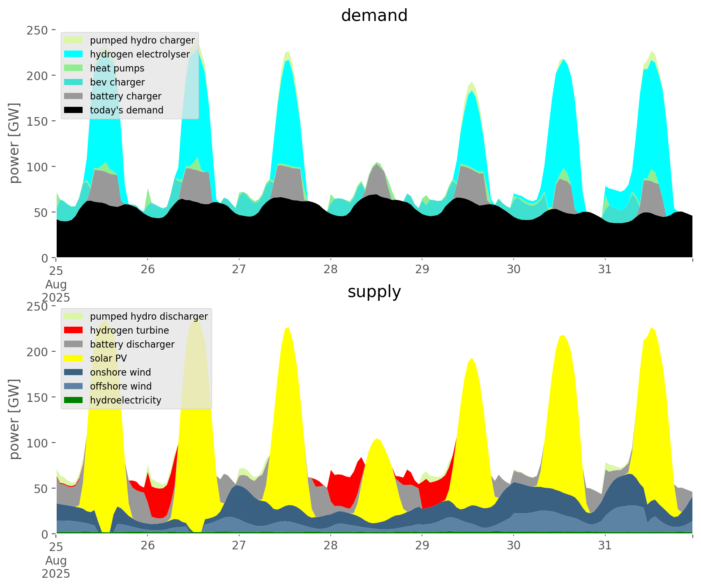Click the cyan hydrogen electrolyser legend swatch
The image size is (701, 588).
coord(74,54)
